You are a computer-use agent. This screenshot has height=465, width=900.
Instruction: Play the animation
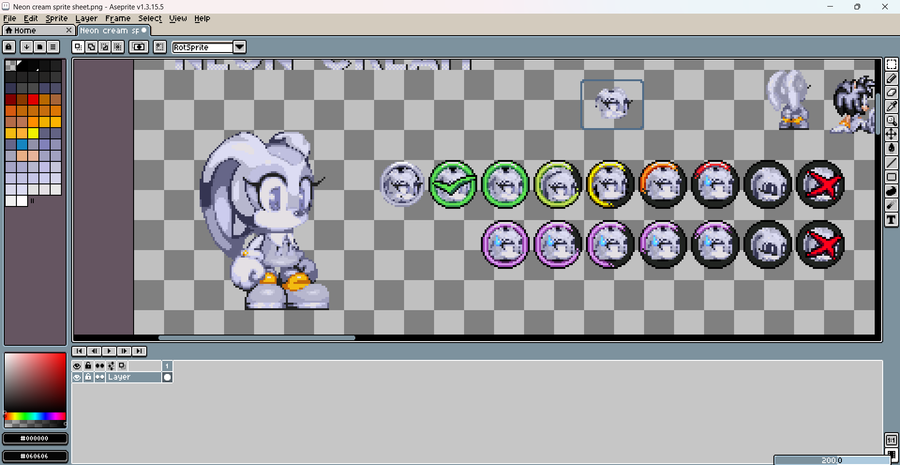tap(109, 351)
